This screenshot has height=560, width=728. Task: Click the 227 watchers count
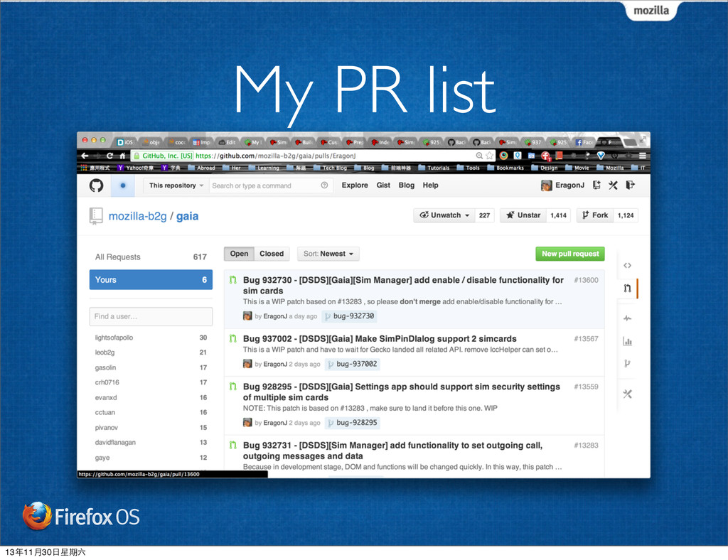coord(484,215)
